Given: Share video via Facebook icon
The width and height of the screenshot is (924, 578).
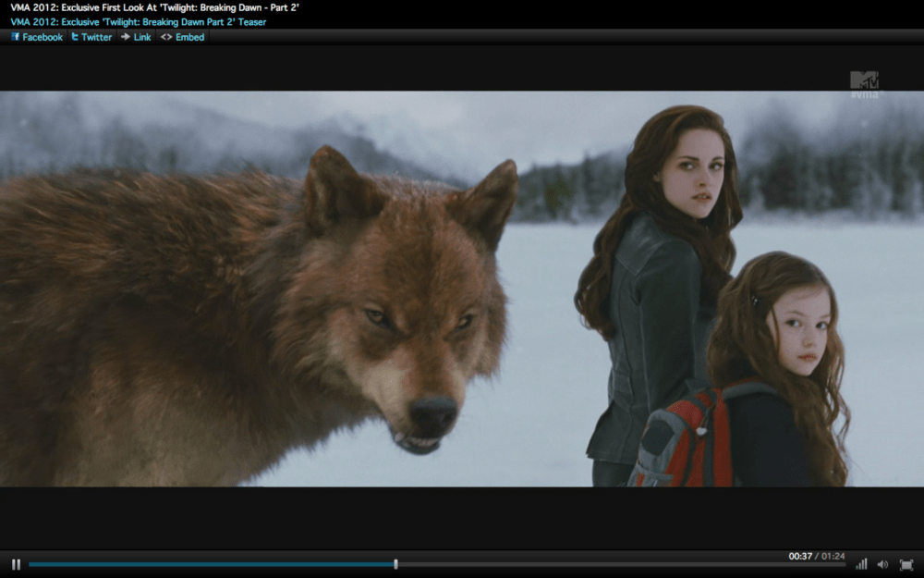Looking at the screenshot, I should pyautogui.click(x=16, y=37).
